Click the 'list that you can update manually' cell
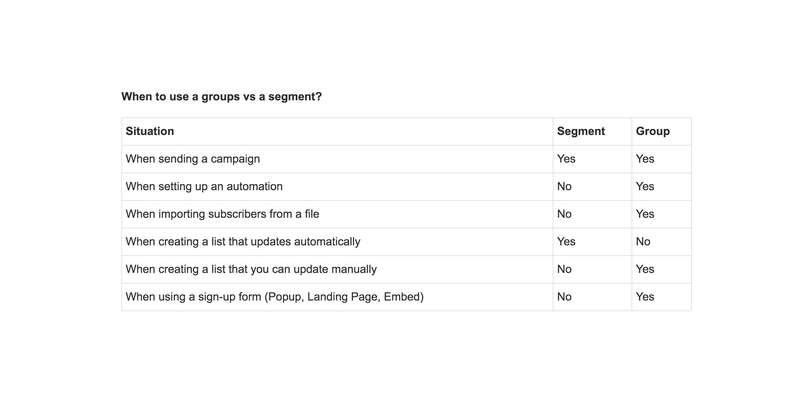The image size is (799, 413). 251,269
